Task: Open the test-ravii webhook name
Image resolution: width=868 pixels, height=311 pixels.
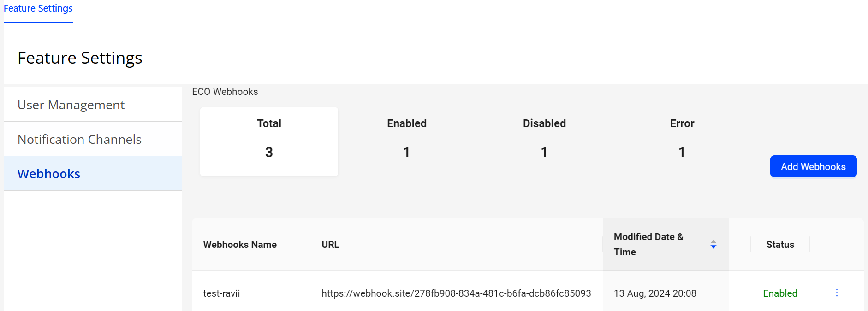Action: pos(221,293)
